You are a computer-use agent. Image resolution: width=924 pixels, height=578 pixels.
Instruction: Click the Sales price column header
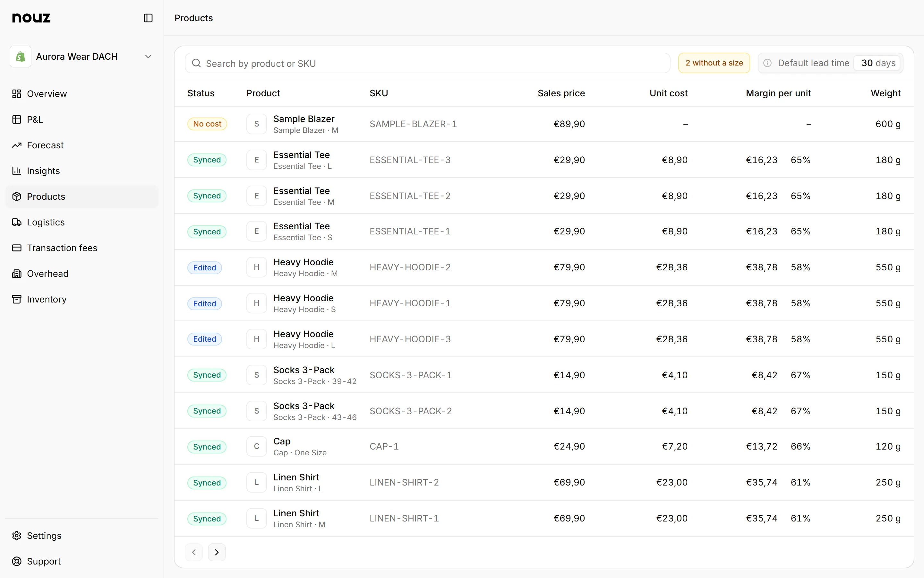(x=561, y=93)
